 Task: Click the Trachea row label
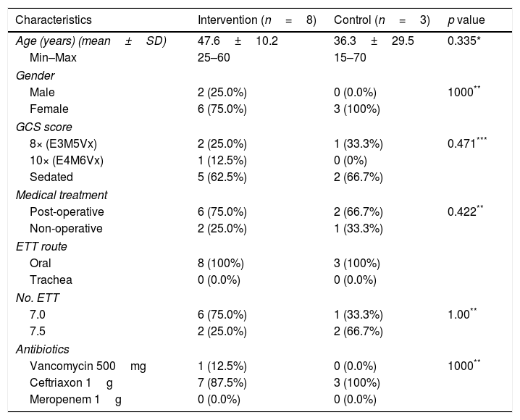(x=51, y=280)
